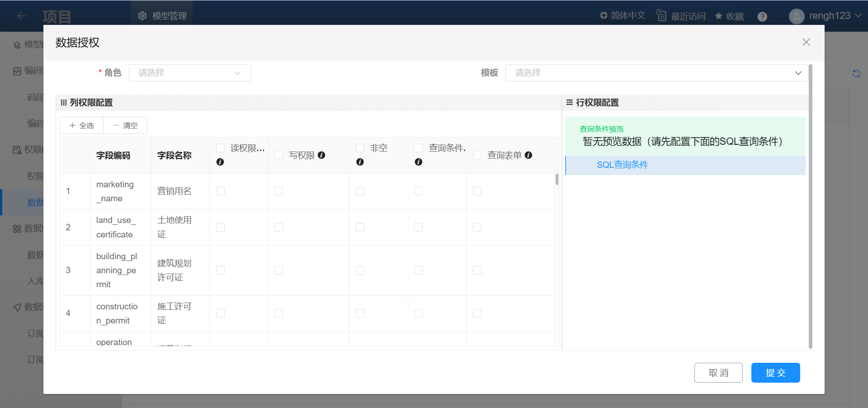Expand the 模板 dropdown selector
Viewport: 868px width, 408px height.
(656, 73)
